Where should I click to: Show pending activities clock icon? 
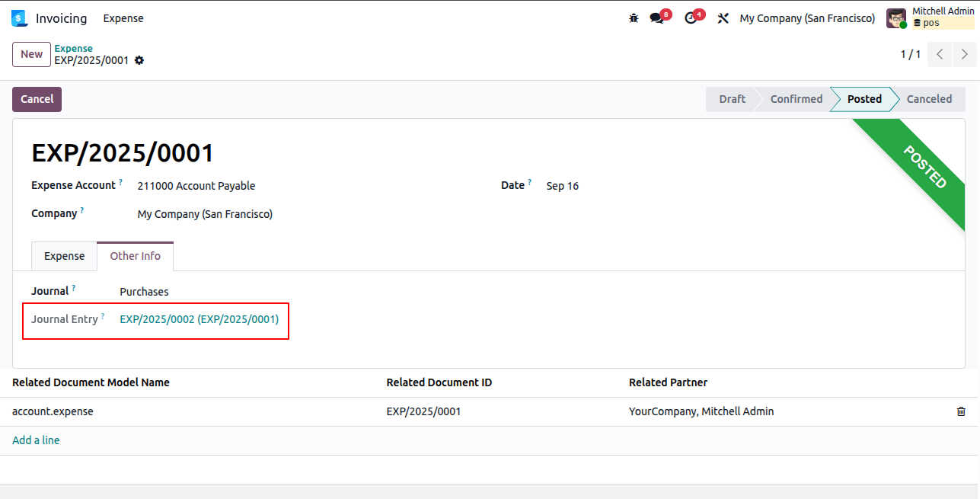click(691, 18)
